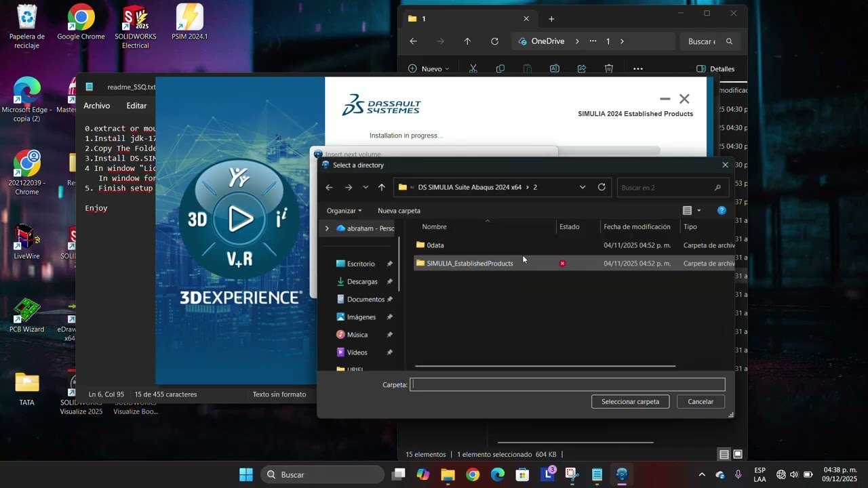Open Escritorio in the dialog sidebar
This screenshot has width=868, height=488.
[360, 264]
